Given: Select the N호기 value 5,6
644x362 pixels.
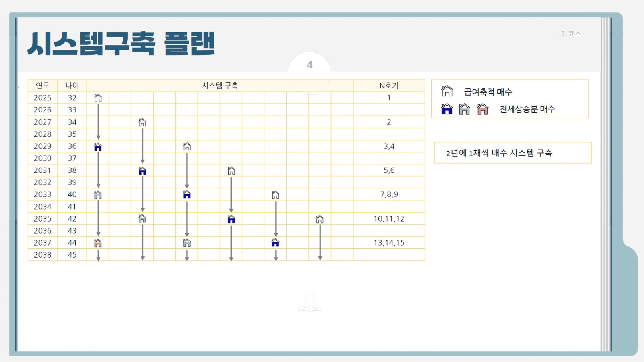Looking at the screenshot, I should click(x=389, y=170).
